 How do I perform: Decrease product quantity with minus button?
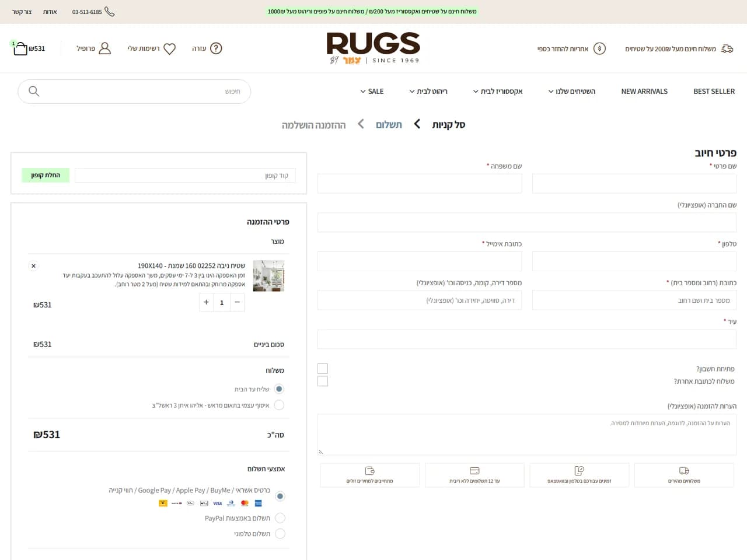click(238, 302)
